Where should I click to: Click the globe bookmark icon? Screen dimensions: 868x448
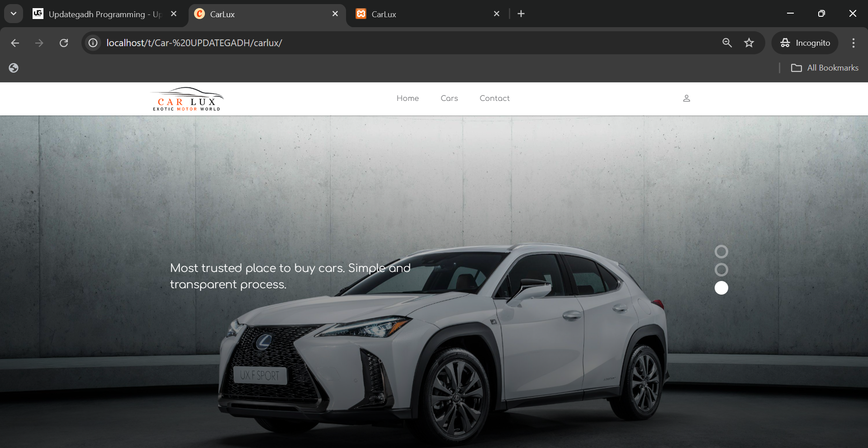coord(14,68)
